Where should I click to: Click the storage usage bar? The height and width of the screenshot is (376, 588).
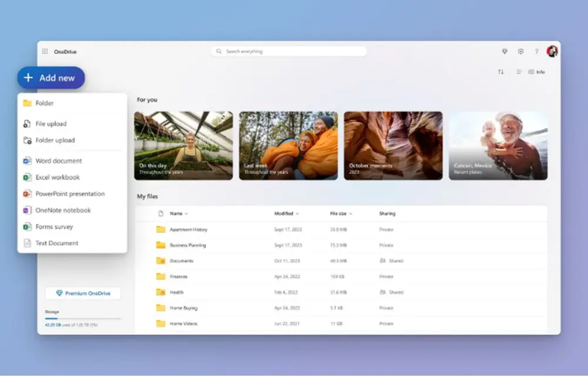click(83, 318)
